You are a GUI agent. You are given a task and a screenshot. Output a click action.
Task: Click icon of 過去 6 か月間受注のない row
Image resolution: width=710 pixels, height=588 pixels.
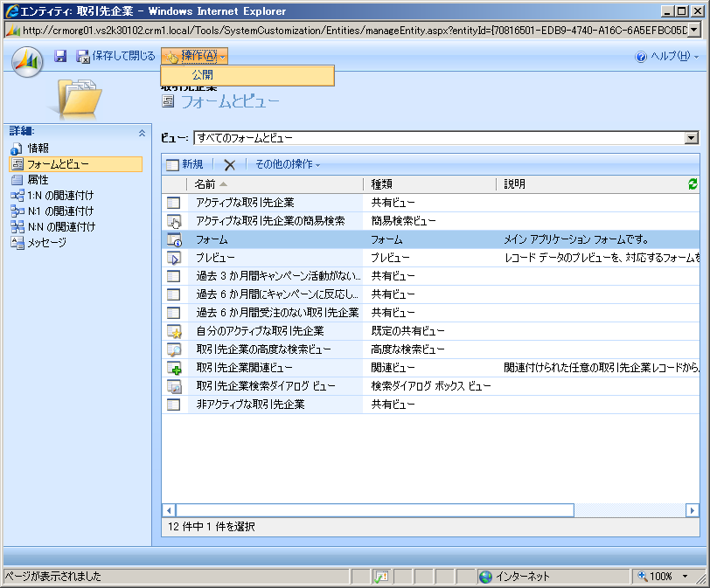click(x=173, y=313)
